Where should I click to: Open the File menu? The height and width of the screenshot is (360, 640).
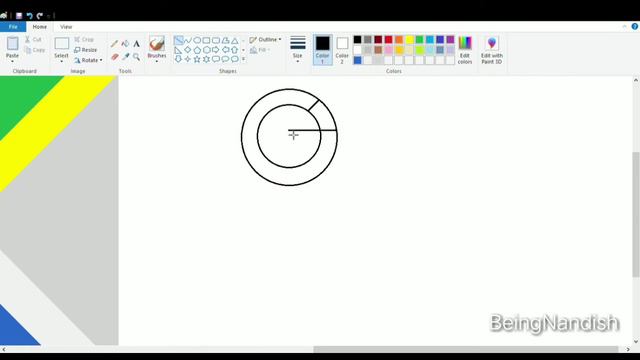(13, 27)
